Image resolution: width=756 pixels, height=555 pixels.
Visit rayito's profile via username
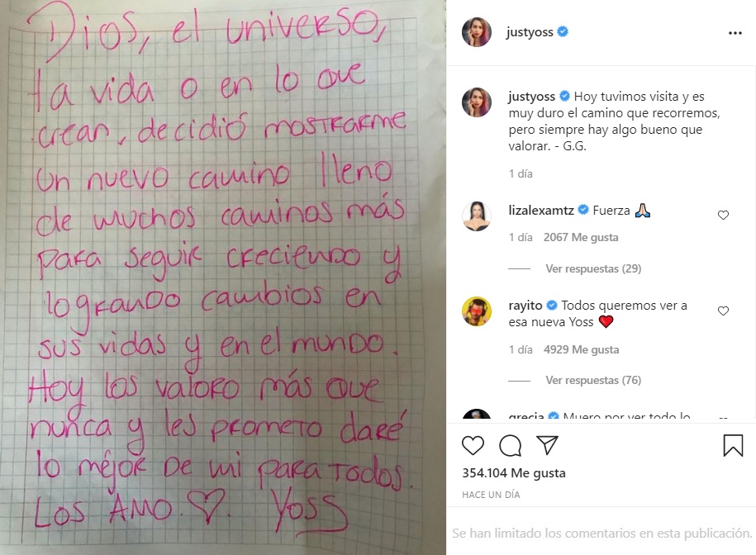[x=525, y=306]
